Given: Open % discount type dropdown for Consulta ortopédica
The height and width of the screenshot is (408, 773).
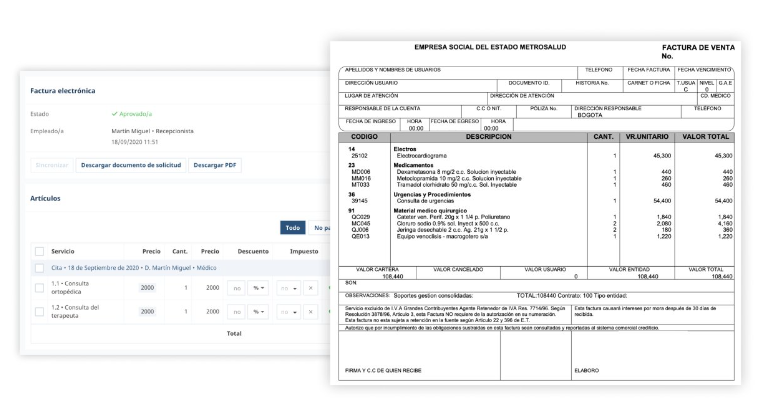Looking at the screenshot, I should point(258,288).
